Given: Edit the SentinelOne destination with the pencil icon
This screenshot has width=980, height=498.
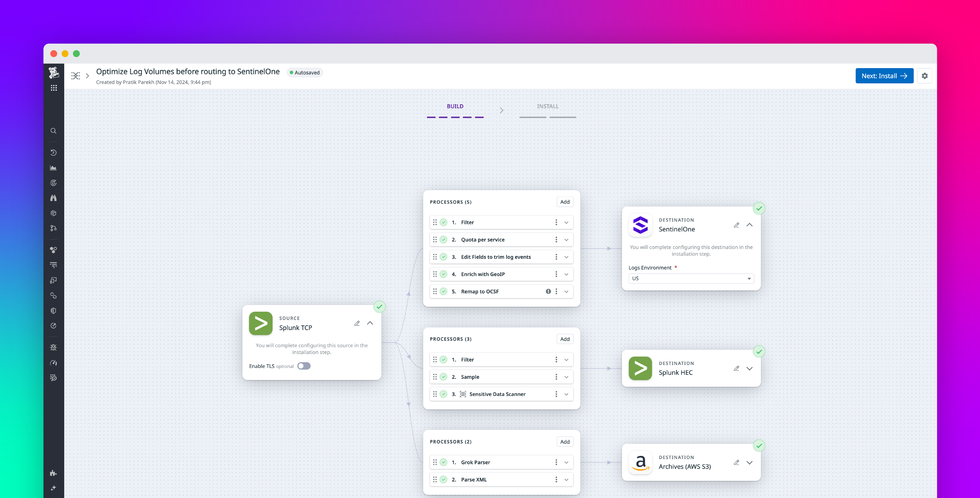Looking at the screenshot, I should click(737, 225).
